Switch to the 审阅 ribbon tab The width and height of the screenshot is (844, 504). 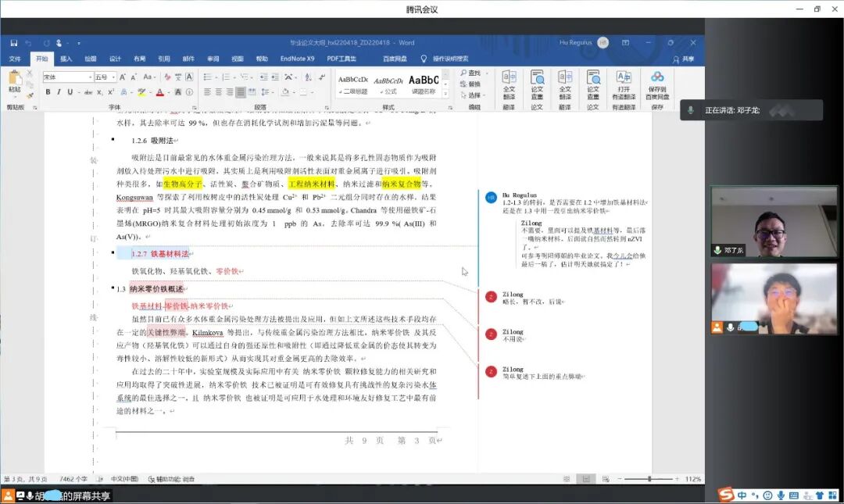[213, 59]
